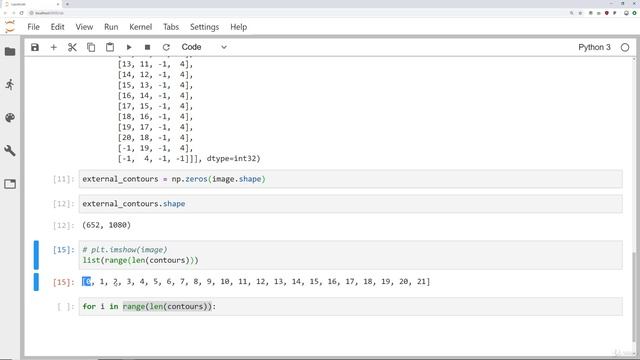The height and width of the screenshot is (360, 640).
Task: Collapse cell 15 input via blue bar
Action: (x=36, y=255)
